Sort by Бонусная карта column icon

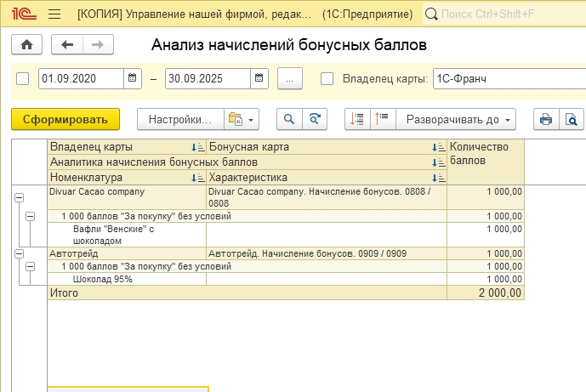pyautogui.click(x=439, y=147)
